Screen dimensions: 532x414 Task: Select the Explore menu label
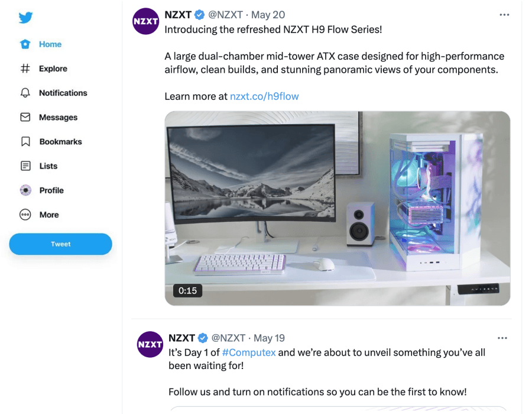point(53,69)
